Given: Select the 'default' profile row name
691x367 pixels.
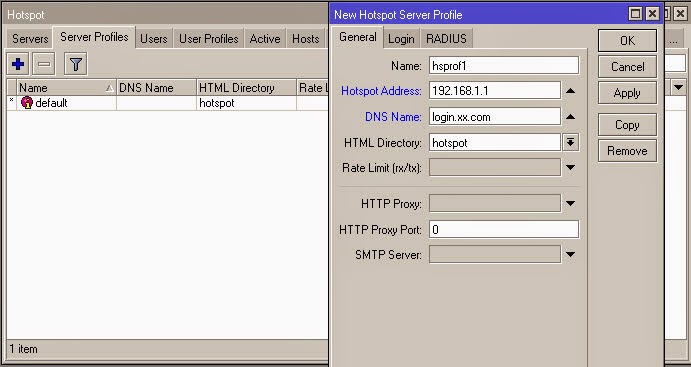Looking at the screenshot, I should [x=51, y=103].
